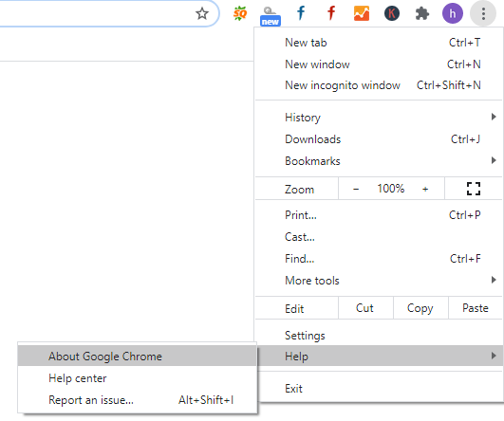Click the dark circular 'K' extension icon

[x=391, y=13]
